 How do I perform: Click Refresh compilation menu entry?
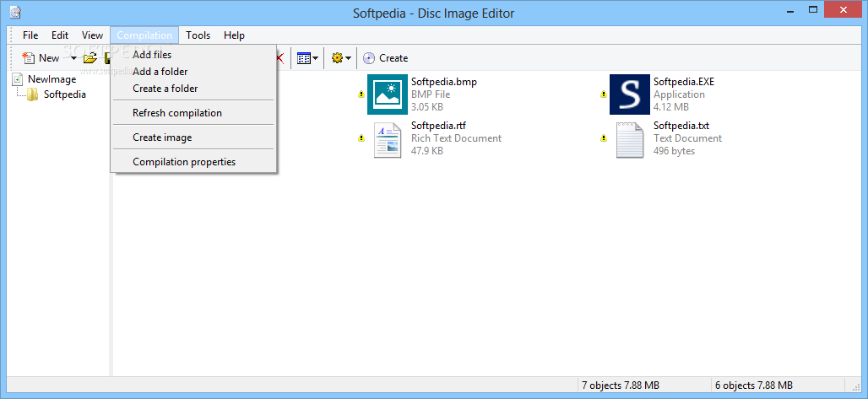pyautogui.click(x=193, y=113)
